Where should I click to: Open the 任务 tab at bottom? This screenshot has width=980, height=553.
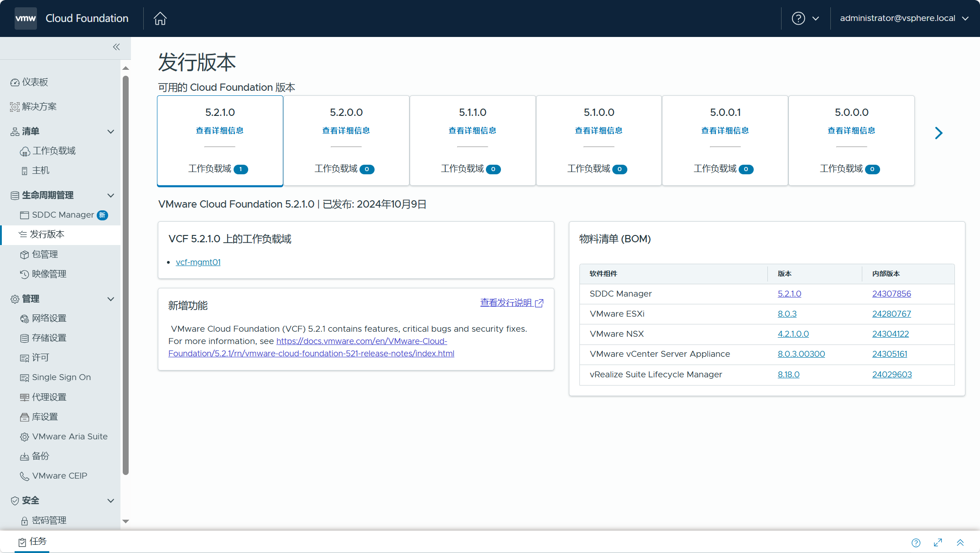click(x=32, y=542)
